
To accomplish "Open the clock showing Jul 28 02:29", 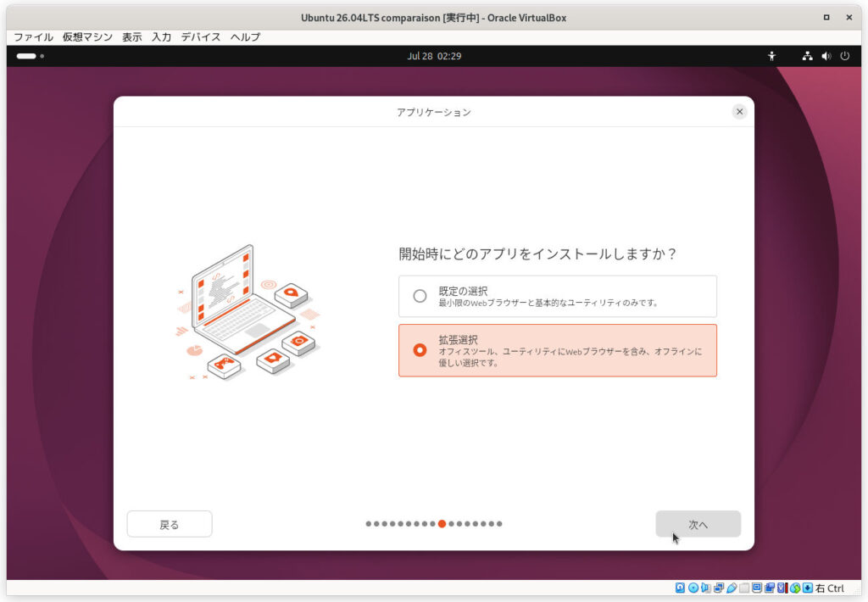I will point(434,56).
